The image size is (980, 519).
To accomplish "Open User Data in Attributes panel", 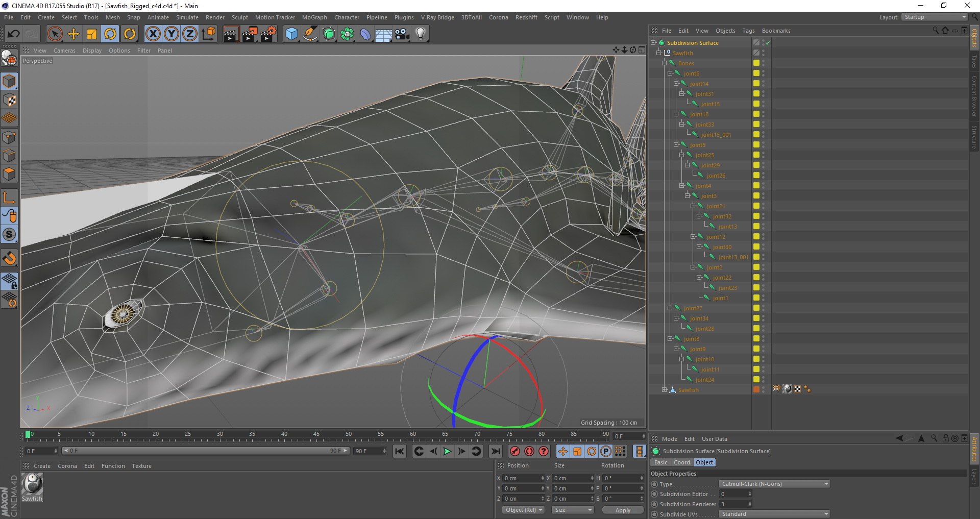I will (714, 439).
